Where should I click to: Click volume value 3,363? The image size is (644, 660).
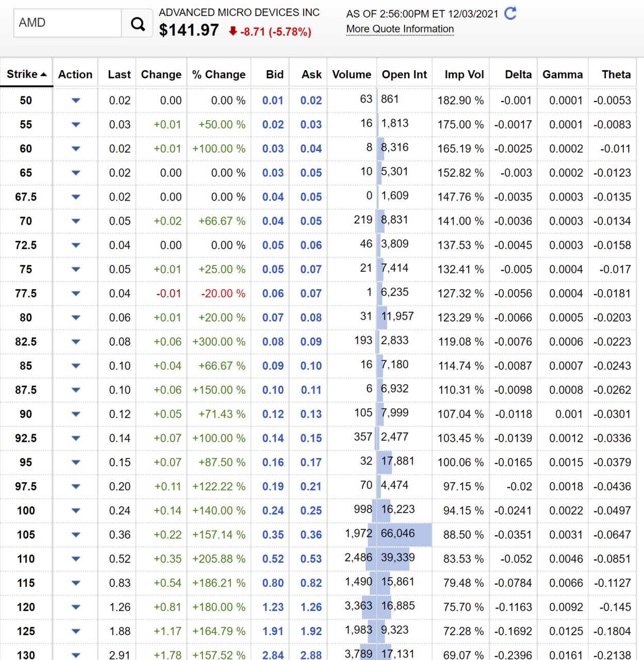pos(358,606)
